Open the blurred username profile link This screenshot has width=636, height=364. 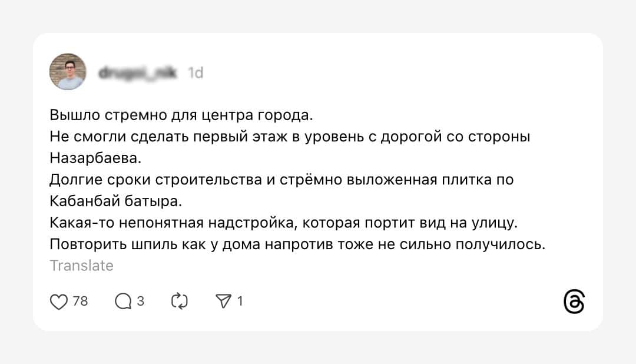pyautogui.click(x=138, y=72)
